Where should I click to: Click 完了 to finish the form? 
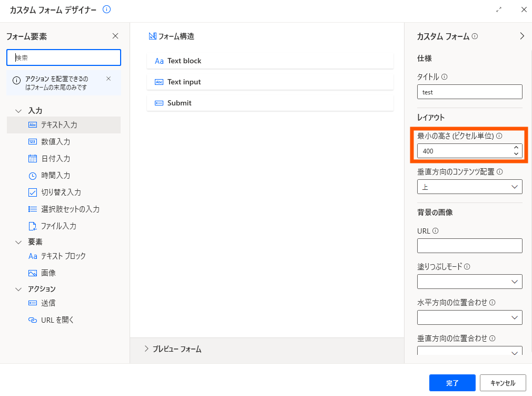[x=452, y=383]
